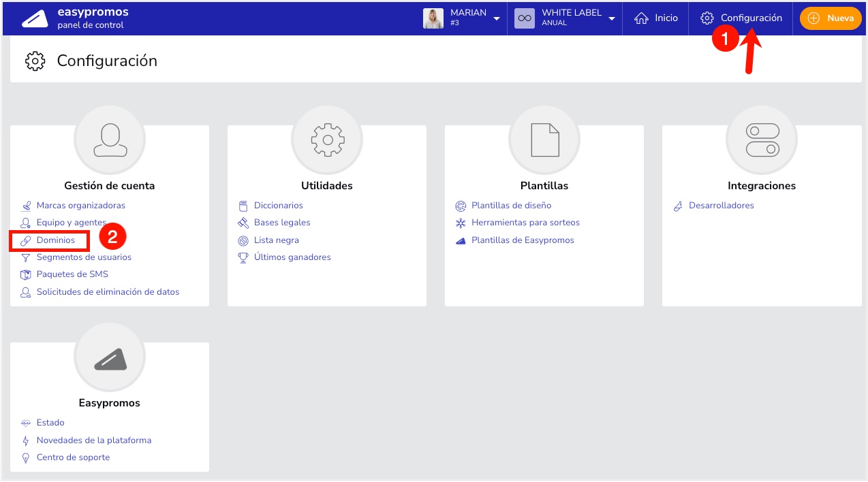The height and width of the screenshot is (482, 868).
Task: Click the Configuración gear icon in top bar
Action: point(707,18)
